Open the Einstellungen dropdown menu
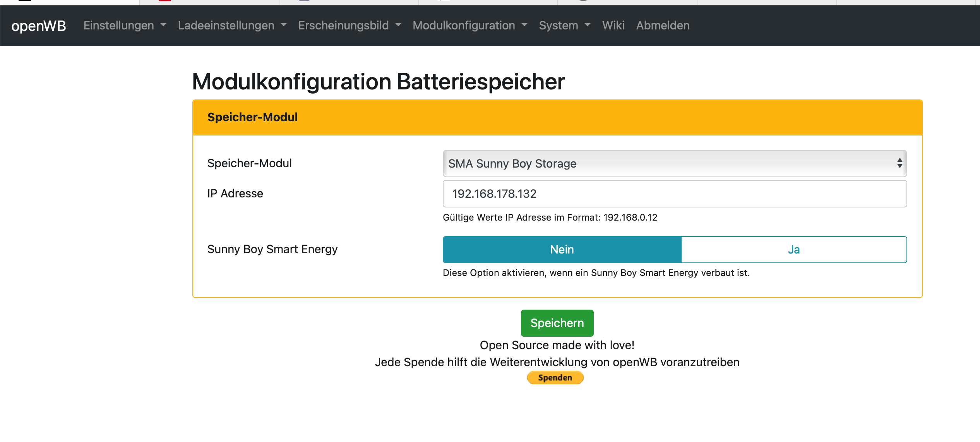The height and width of the screenshot is (442, 980). coord(125,26)
